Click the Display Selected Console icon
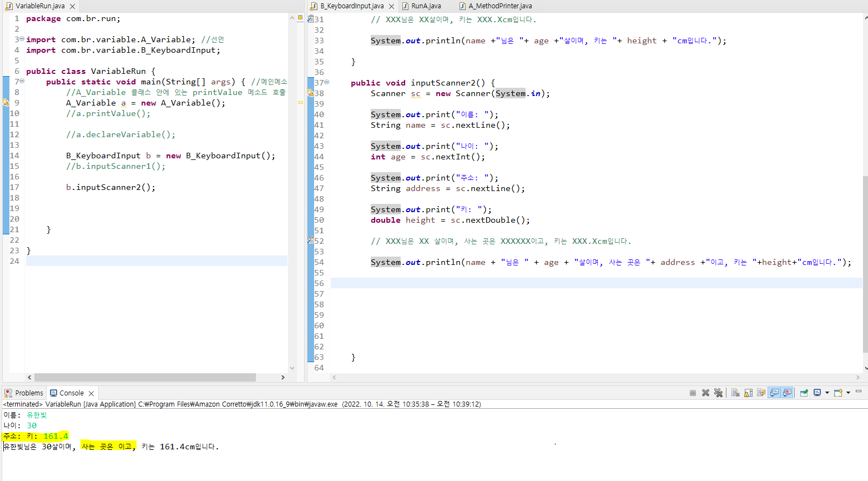 coord(817,393)
